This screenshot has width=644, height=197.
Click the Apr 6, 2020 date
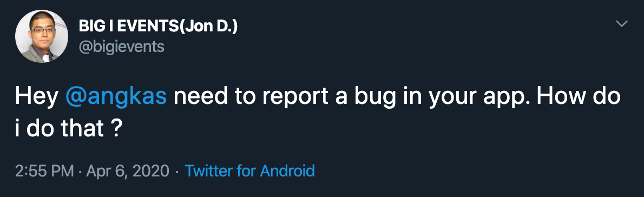tap(128, 170)
